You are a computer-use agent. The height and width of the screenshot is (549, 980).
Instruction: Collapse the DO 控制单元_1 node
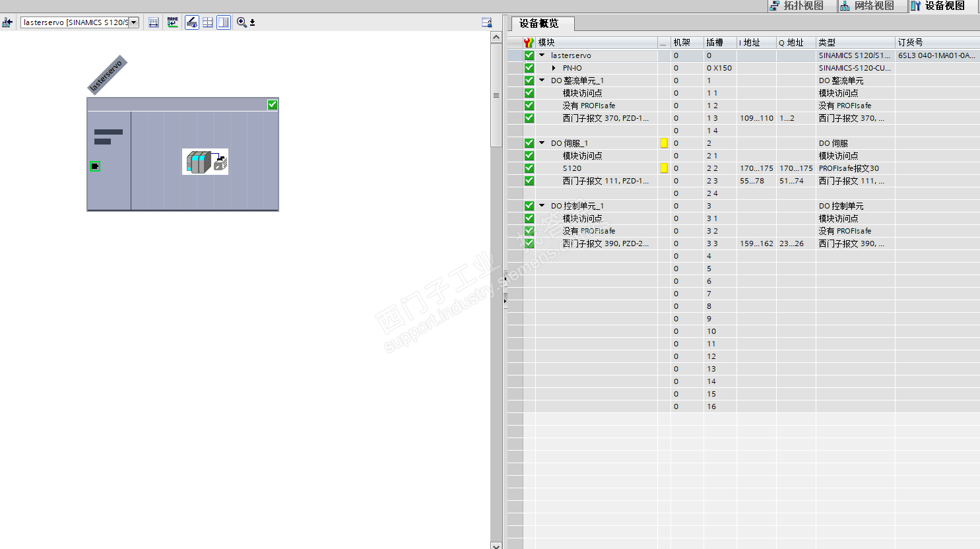542,206
